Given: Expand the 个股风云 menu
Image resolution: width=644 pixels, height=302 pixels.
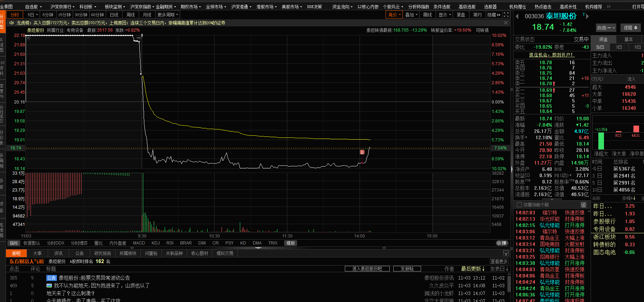Looking at the screenshot, I should coord(393,7).
